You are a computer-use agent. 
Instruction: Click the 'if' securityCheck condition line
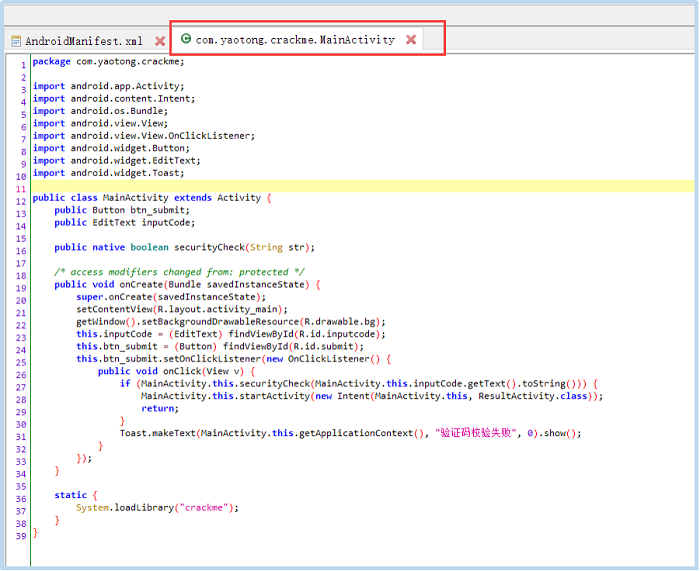click(x=358, y=384)
